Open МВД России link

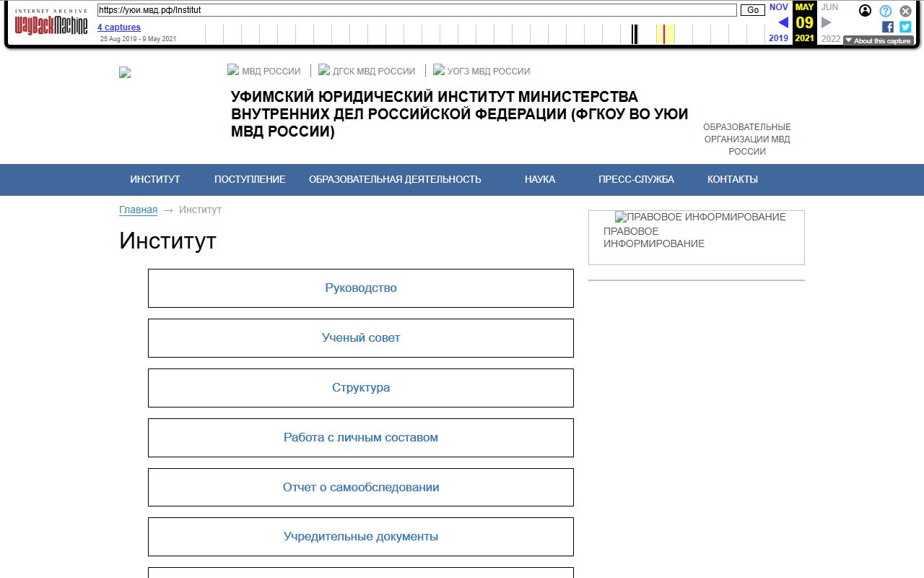coord(264,71)
